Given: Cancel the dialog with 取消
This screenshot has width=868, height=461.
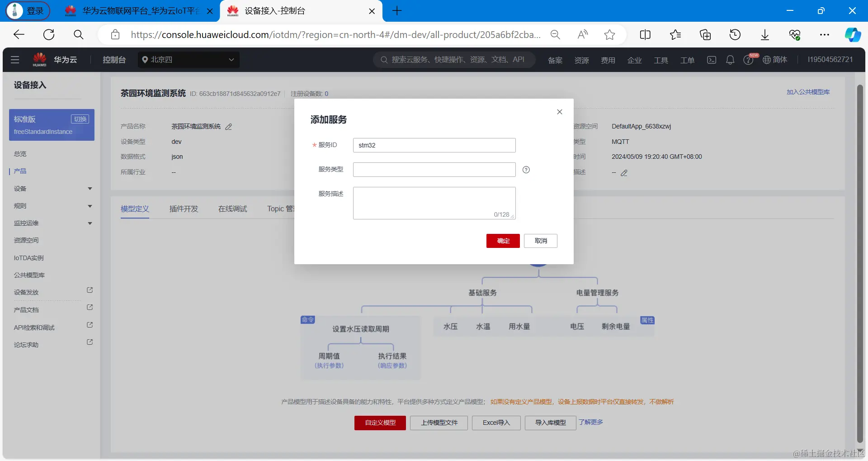Looking at the screenshot, I should (x=541, y=241).
